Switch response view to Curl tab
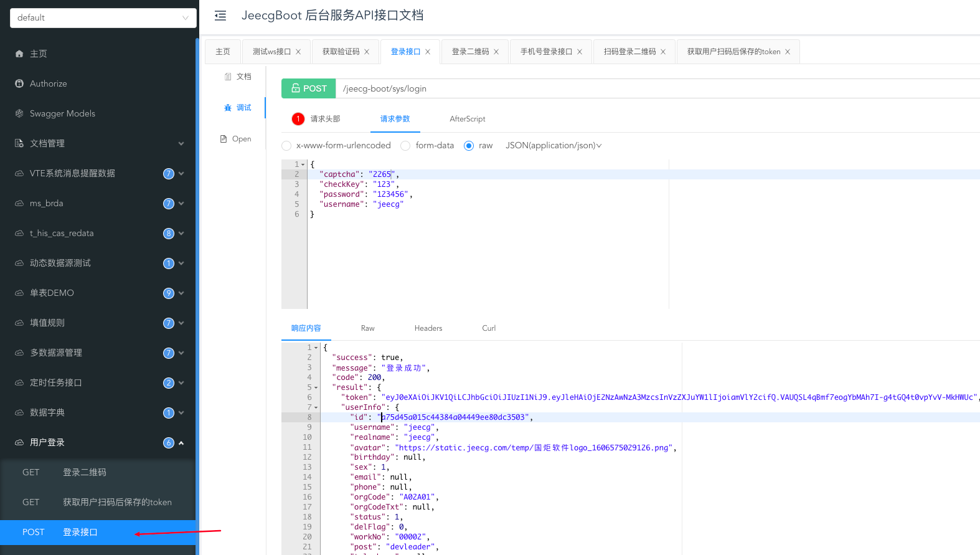Image resolution: width=980 pixels, height=555 pixels. (x=489, y=328)
